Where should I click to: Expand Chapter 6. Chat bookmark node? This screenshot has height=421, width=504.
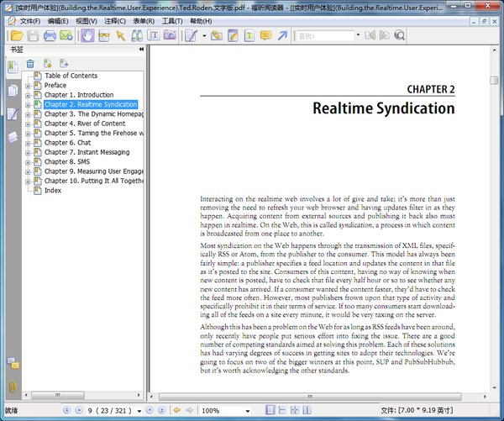[x=28, y=143]
